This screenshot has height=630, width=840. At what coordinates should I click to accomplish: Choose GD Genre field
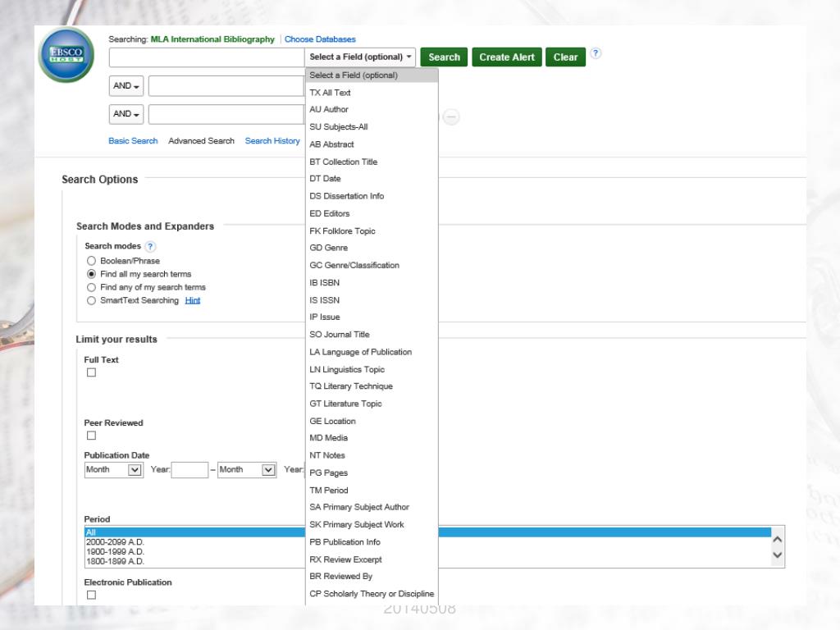click(372, 248)
